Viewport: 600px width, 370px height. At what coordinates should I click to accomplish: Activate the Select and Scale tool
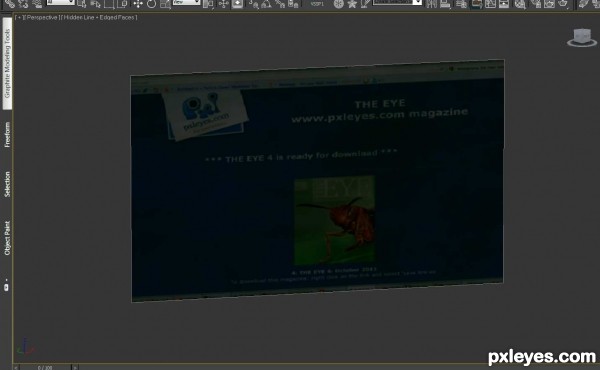pos(165,4)
